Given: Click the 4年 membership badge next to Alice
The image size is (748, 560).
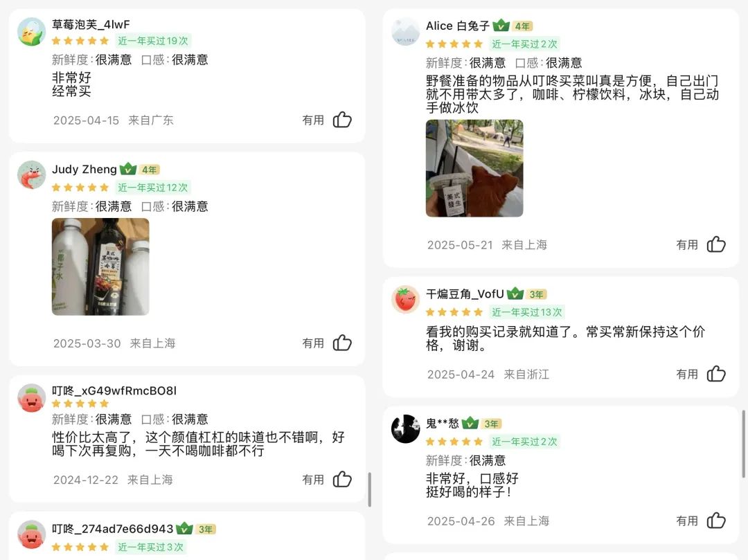Looking at the screenshot, I should point(522,26).
